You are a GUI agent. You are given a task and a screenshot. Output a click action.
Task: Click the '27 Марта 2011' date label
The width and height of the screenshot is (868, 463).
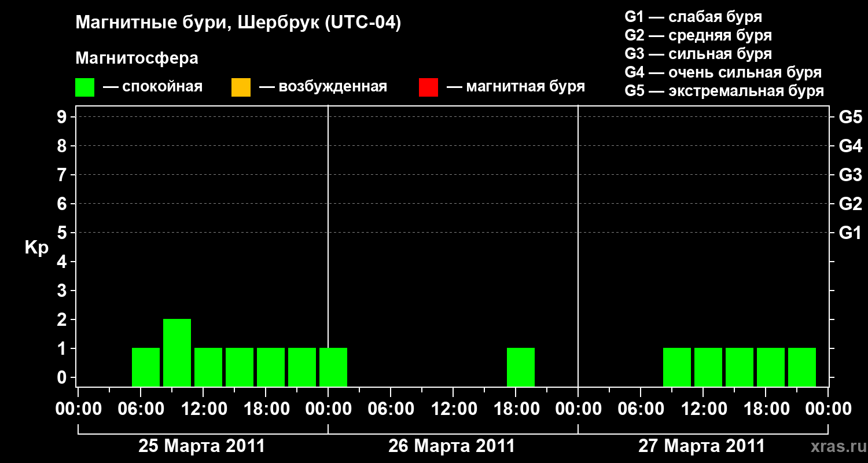[701, 446]
